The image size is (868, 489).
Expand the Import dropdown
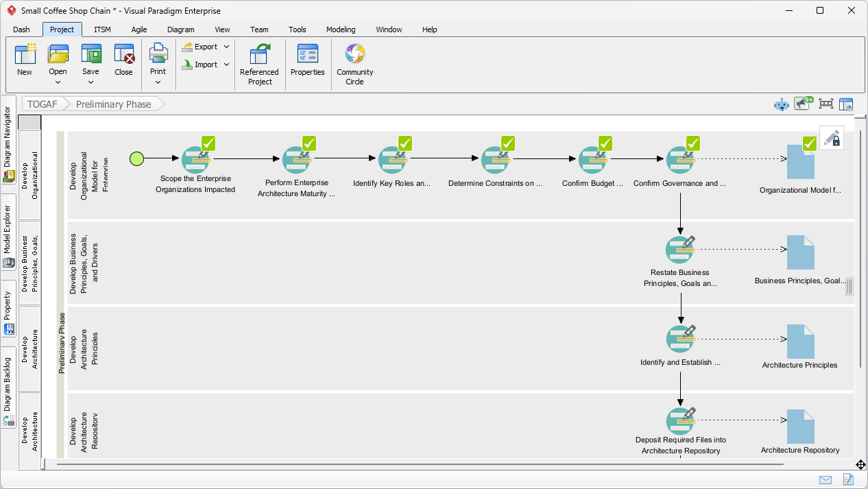pyautogui.click(x=226, y=64)
